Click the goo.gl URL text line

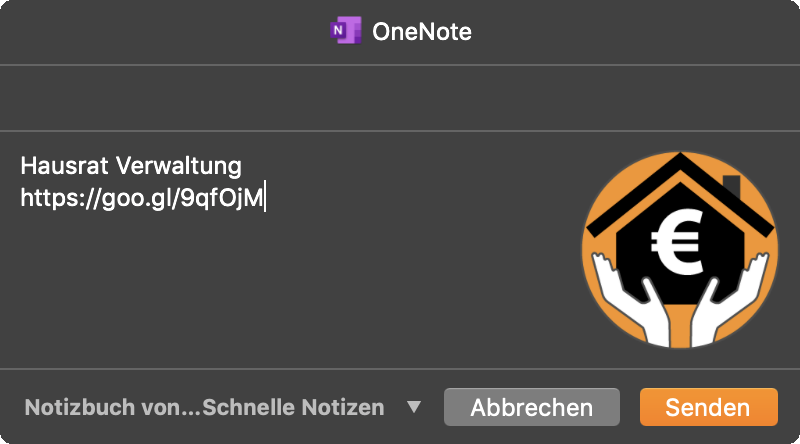142,198
